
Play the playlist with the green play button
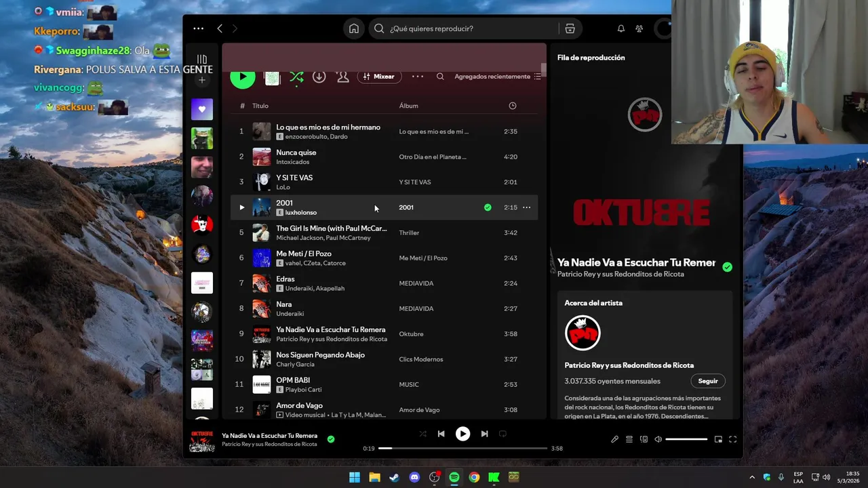point(242,77)
